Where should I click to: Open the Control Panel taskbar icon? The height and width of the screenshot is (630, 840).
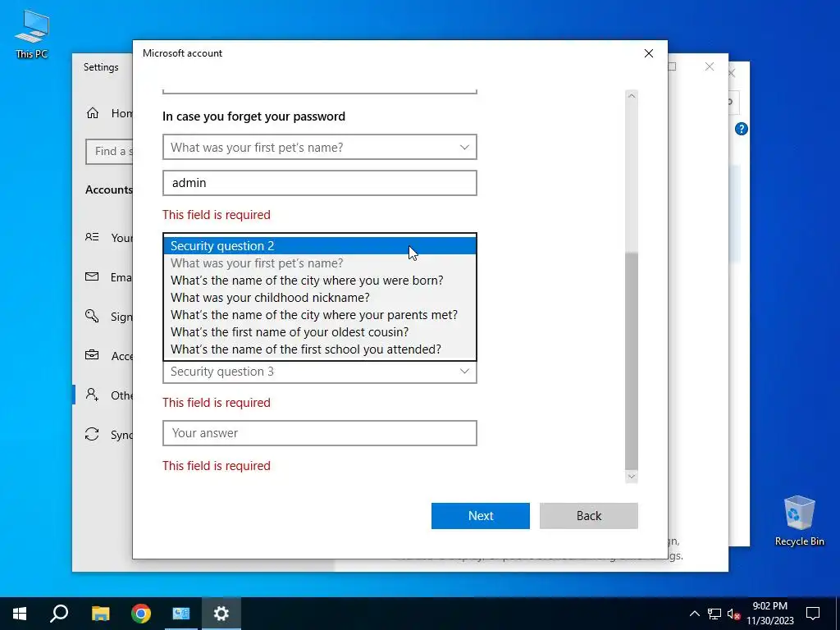pyautogui.click(x=181, y=614)
